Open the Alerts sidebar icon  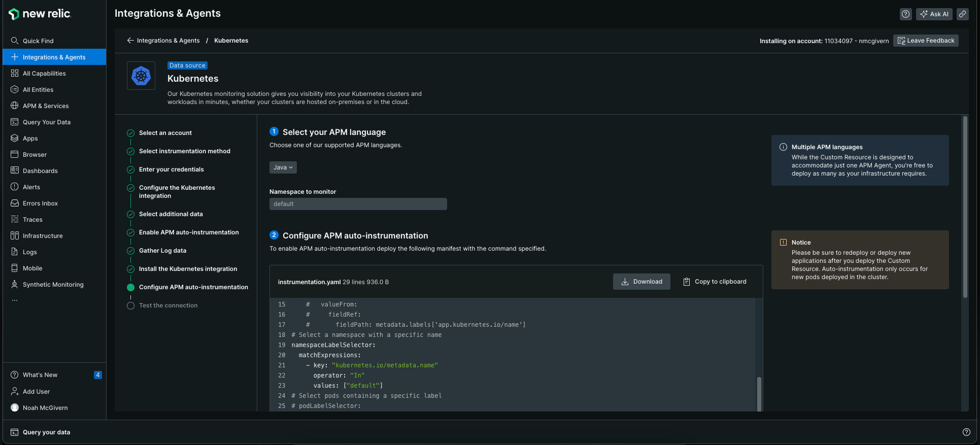tap(15, 187)
